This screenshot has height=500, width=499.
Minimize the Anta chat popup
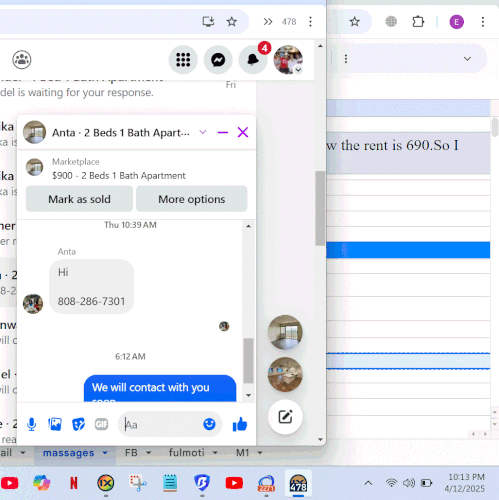[x=223, y=133]
